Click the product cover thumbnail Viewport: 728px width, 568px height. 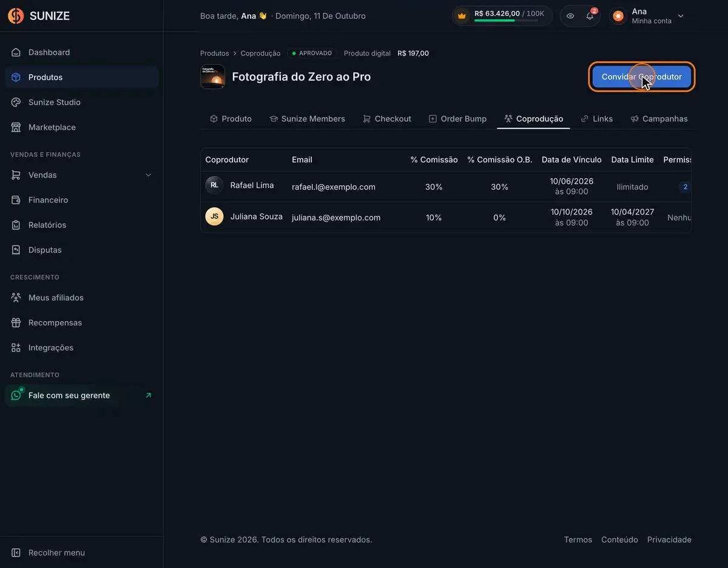(212, 77)
